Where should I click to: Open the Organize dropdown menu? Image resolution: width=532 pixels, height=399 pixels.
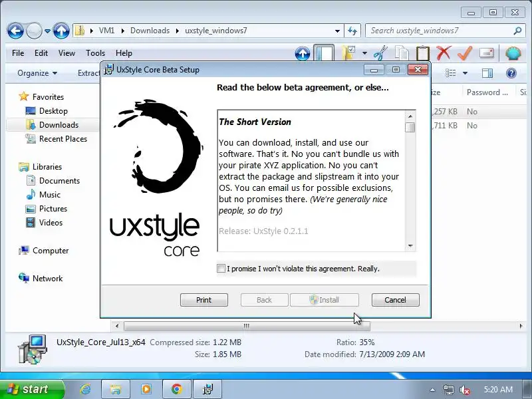pos(37,73)
